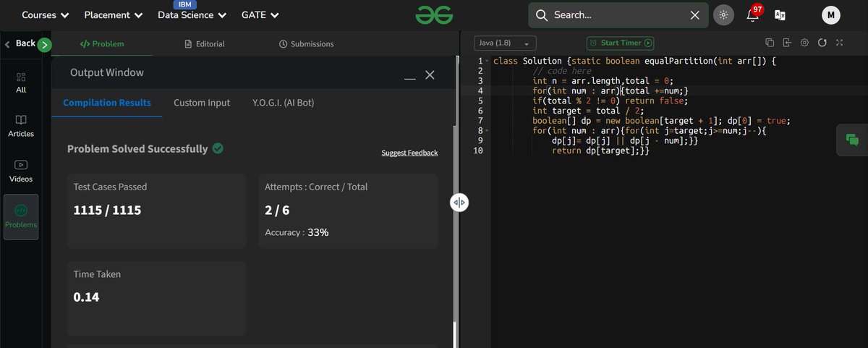The width and height of the screenshot is (868, 348).
Task: Open Problems in the left sidebar
Action: pos(21,216)
